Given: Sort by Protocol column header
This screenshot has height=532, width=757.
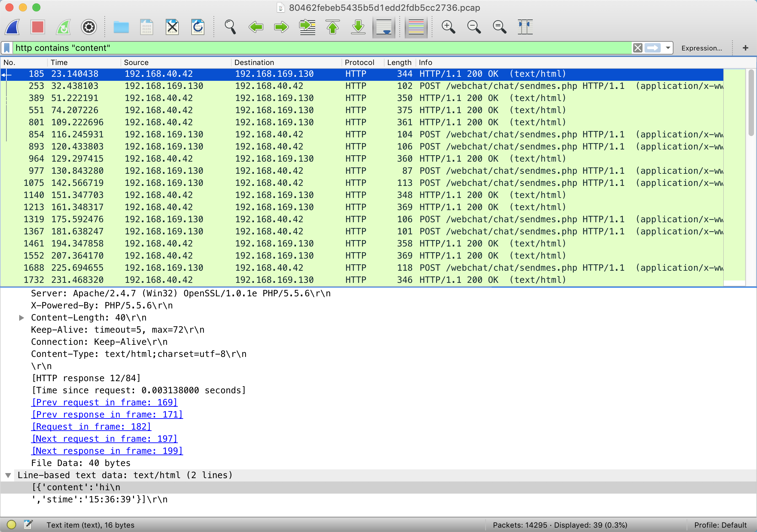Looking at the screenshot, I should click(x=363, y=62).
